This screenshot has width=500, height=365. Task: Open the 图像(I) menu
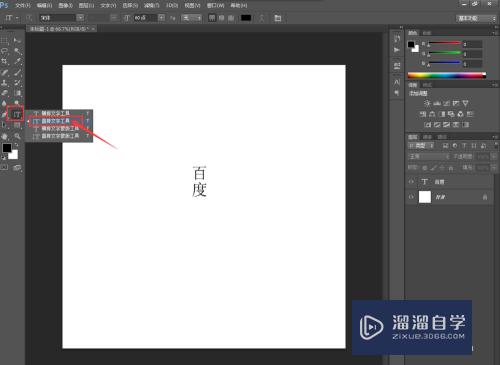[x=65, y=5]
